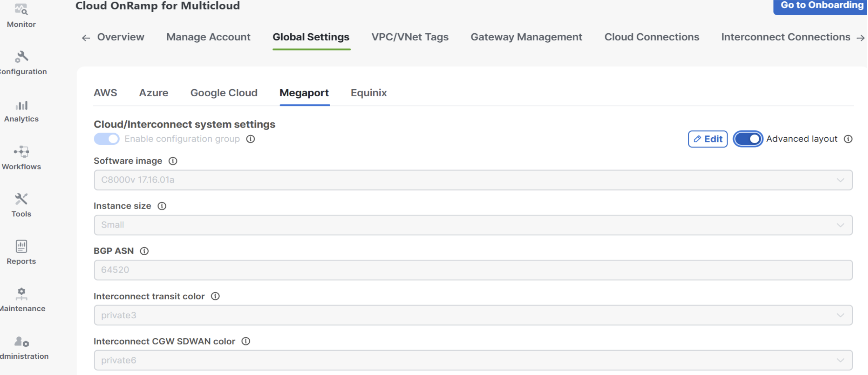Open the Configuration wrench icon

[x=21, y=57]
